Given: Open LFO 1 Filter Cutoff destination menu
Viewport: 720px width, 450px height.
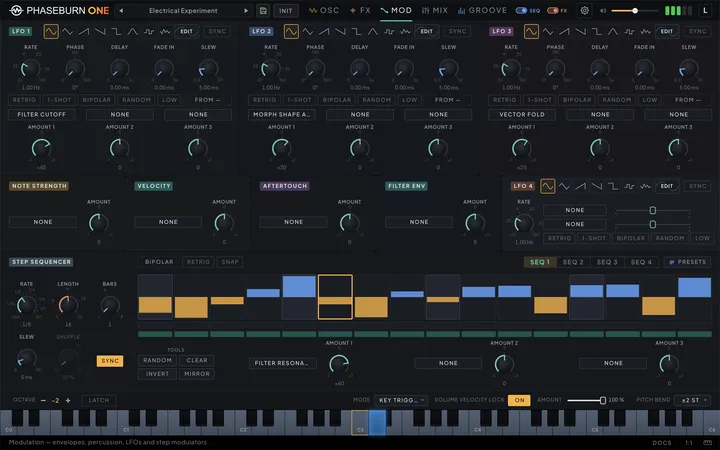Looking at the screenshot, I should [42, 114].
